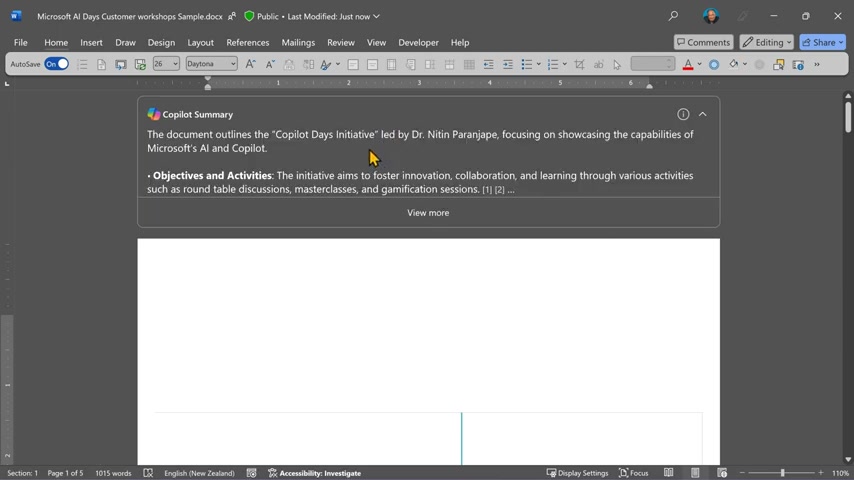Open the text effects dropdown arrow
The height and width of the screenshot is (480, 854).
tap(338, 64)
